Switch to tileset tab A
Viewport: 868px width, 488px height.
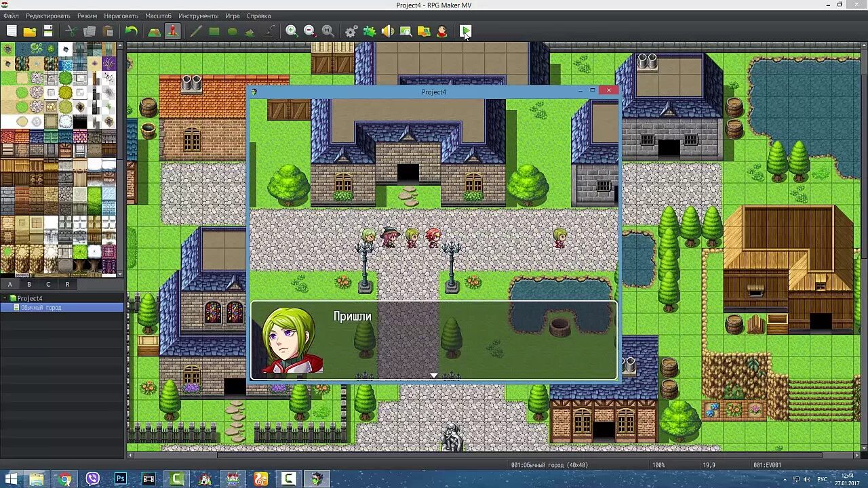pos(10,285)
